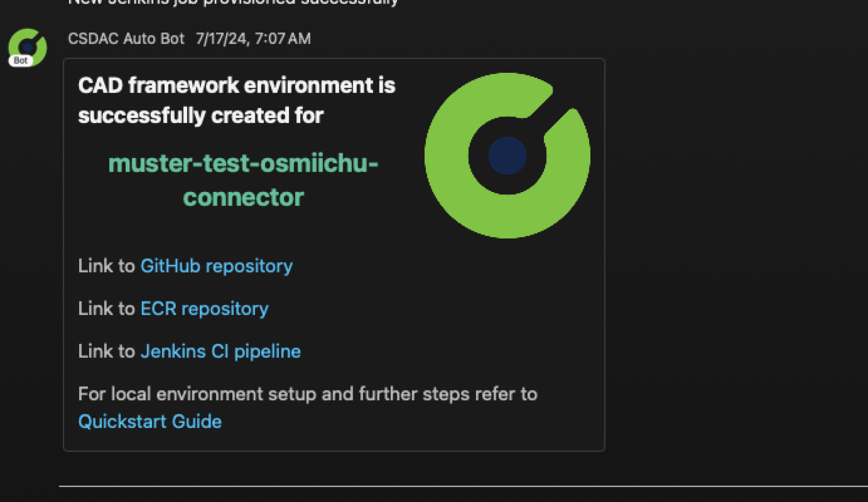Viewport: 868px width, 502px height.
Task: Click the CAD framework success headline text
Action: pos(236,99)
